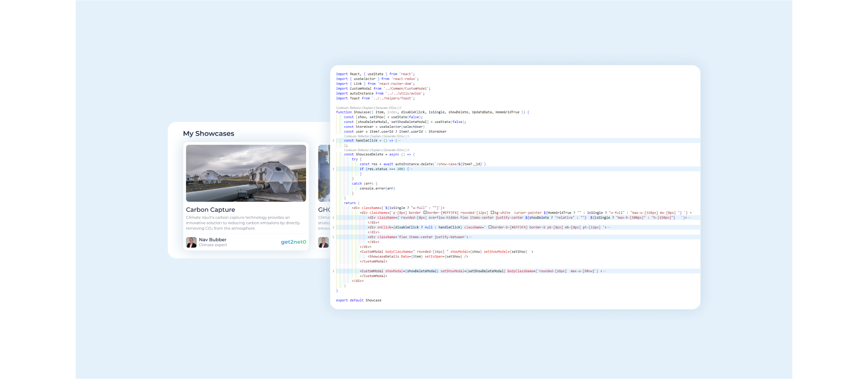This screenshot has width=868, height=379.
Task: Unfold the showDeleteModal CustomModal block
Action: (x=333, y=271)
